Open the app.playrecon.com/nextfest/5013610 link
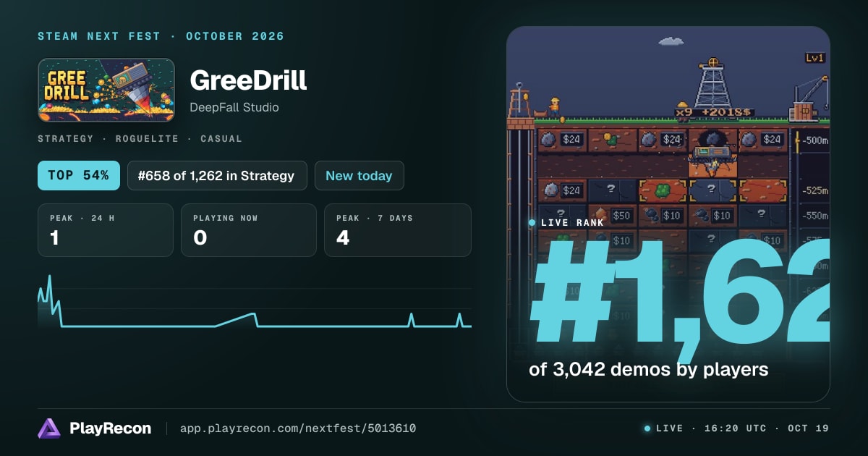Screen dimensions: 868x456 297,428
